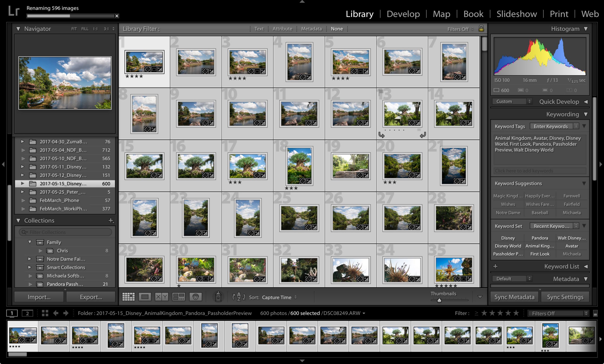Screen dimensions: 604x364
Task: Click inside Filter Collections search field
Action: tap(65, 232)
